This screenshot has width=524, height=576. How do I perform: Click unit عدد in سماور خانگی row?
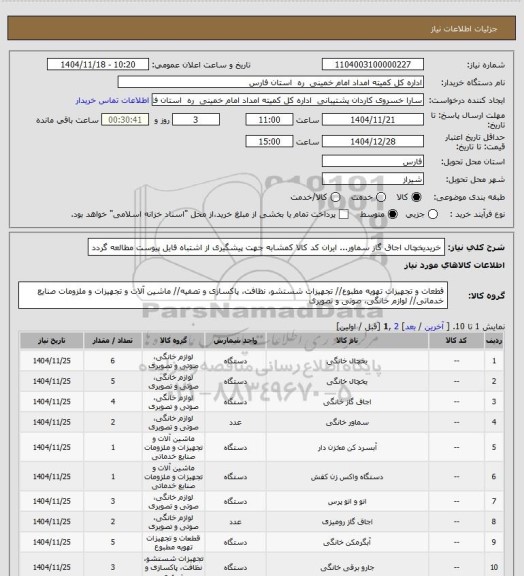(x=235, y=422)
